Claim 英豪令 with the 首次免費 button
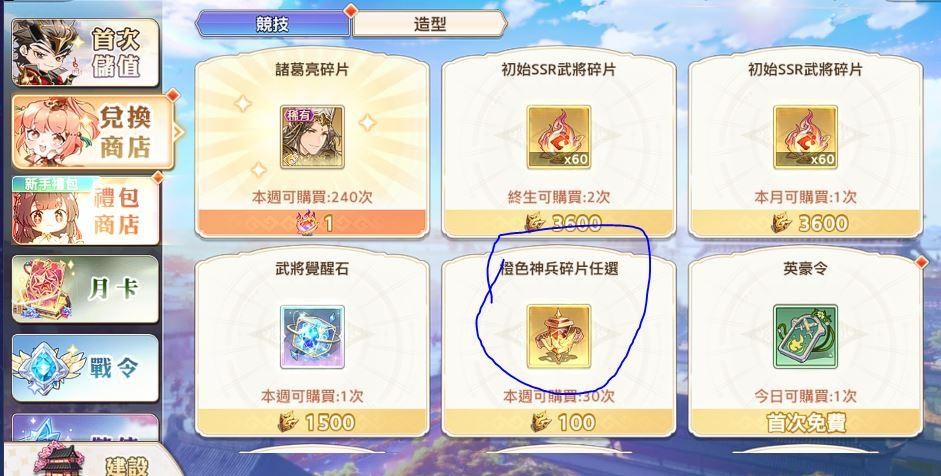Image resolution: width=941 pixels, height=476 pixels. pyautogui.click(x=805, y=422)
